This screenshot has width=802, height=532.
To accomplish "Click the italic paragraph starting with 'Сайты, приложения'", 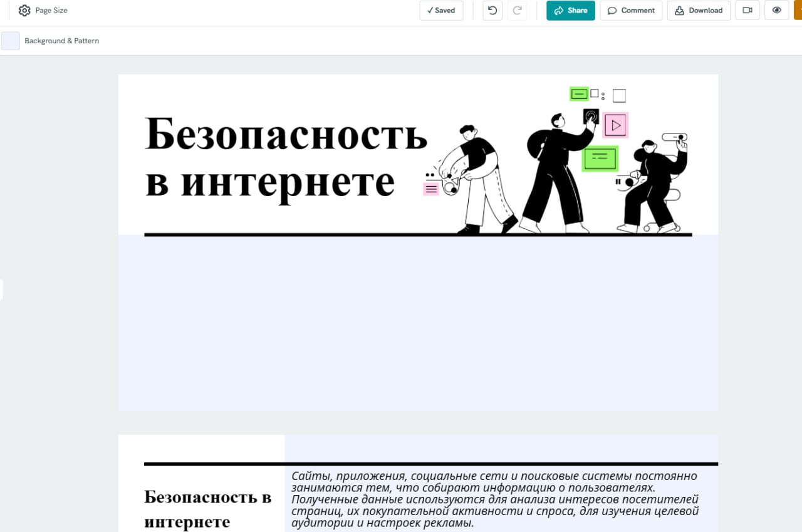I will (495, 499).
